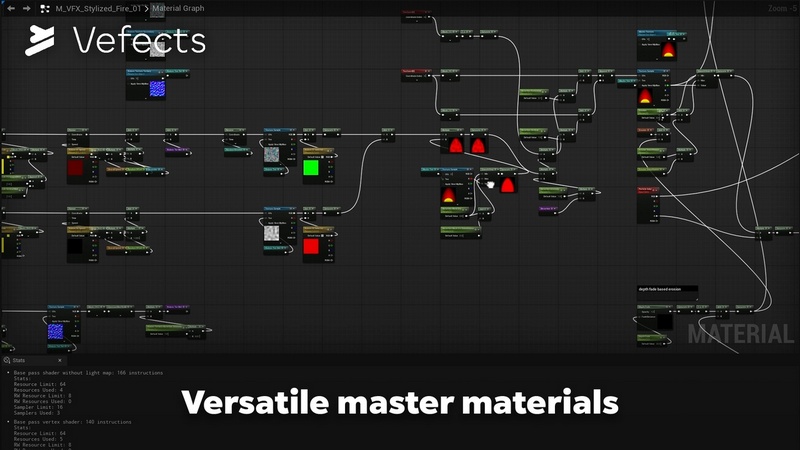Click the graph breadcrumb icon before the material name
Viewport: 800px width, 450px height.
[x=45, y=8]
